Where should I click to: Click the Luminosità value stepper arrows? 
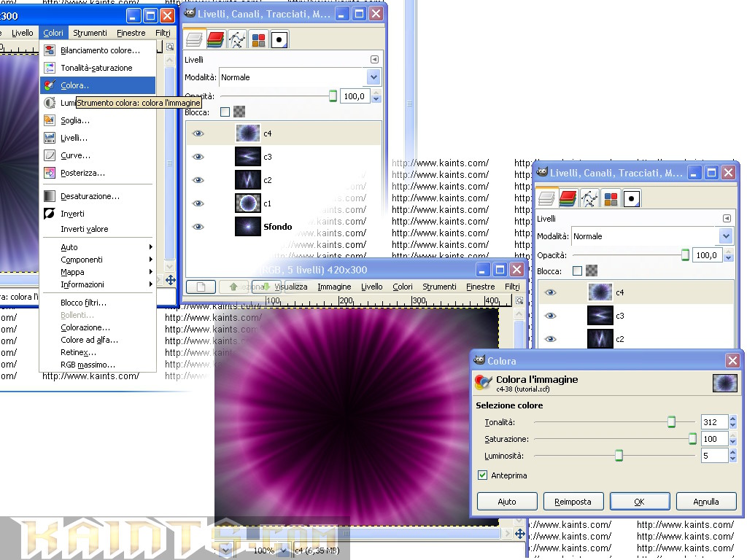tap(732, 456)
